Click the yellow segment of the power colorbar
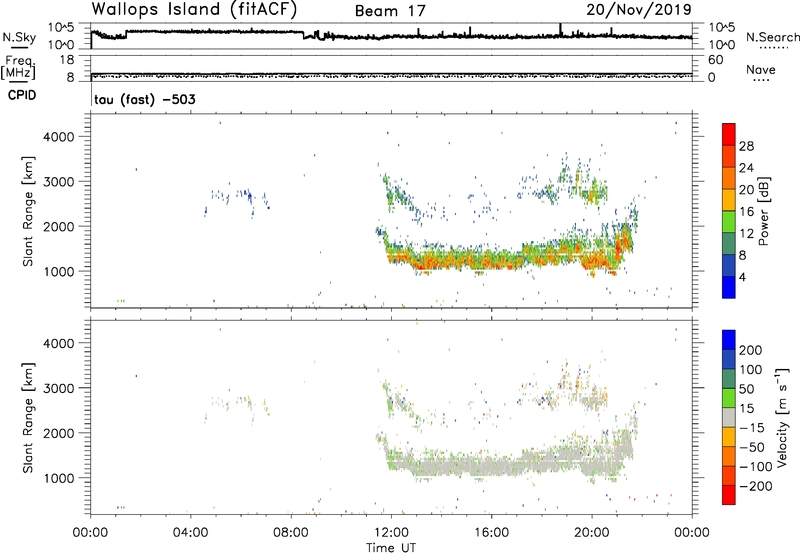This screenshot has width=800, height=554. [729, 200]
